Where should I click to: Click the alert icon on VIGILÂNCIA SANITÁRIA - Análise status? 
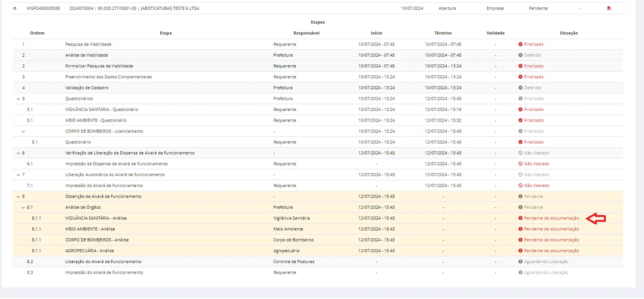[520, 218]
